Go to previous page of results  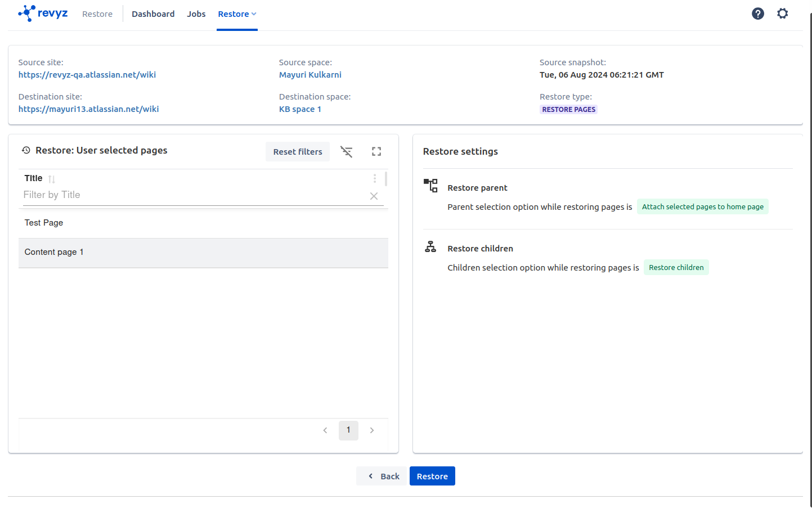pyautogui.click(x=325, y=430)
